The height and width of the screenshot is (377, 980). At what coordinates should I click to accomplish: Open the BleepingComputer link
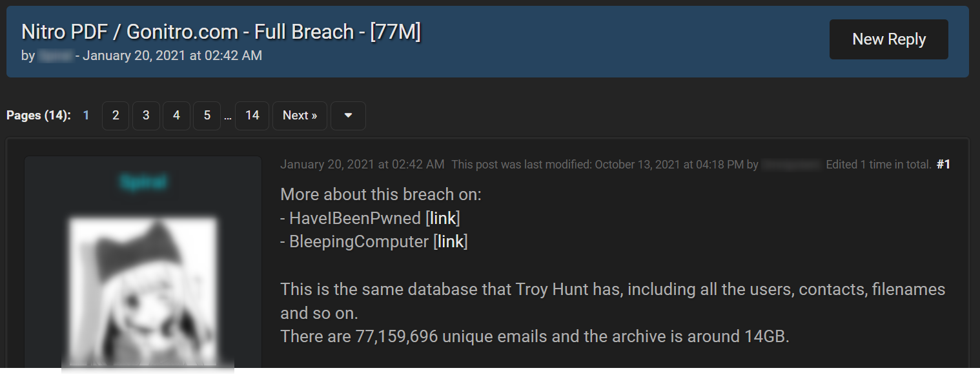tap(451, 241)
